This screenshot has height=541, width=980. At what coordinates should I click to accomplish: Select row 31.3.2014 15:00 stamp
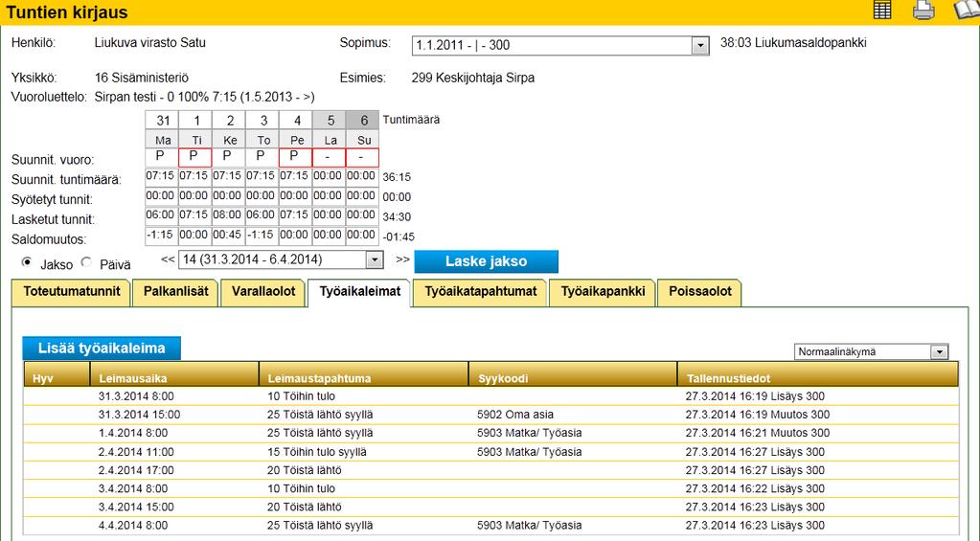(490, 415)
